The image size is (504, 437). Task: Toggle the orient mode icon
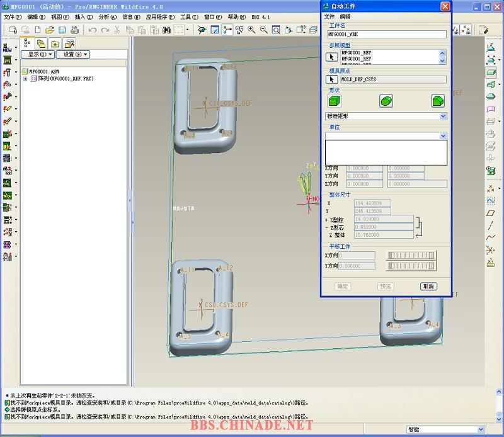click(239, 30)
